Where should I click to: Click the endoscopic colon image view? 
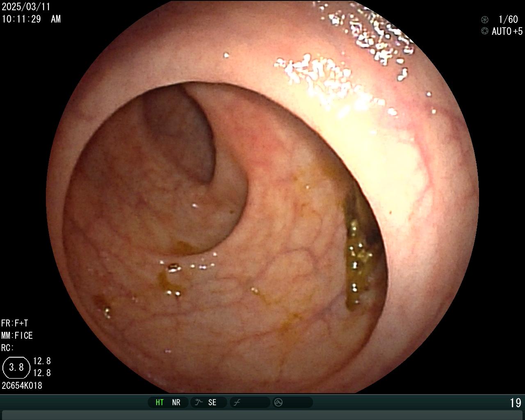point(262,197)
